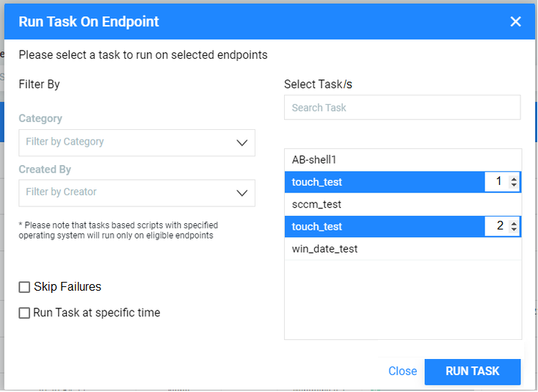Image resolution: width=538 pixels, height=392 pixels.
Task: Increase order number of first touch_test
Action: click(x=514, y=178)
